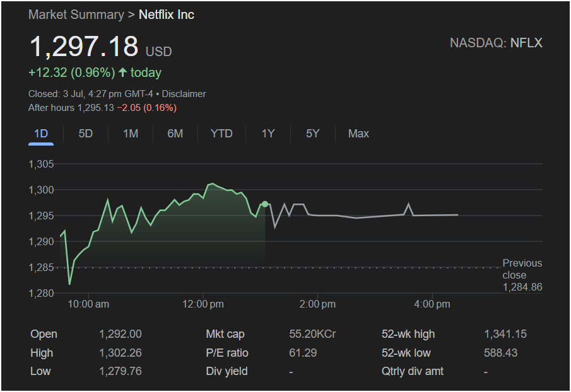Click the 1,285 y-axis label

(x=41, y=267)
